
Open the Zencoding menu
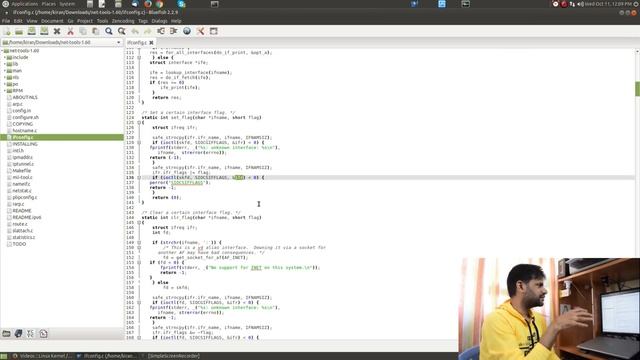123,21
